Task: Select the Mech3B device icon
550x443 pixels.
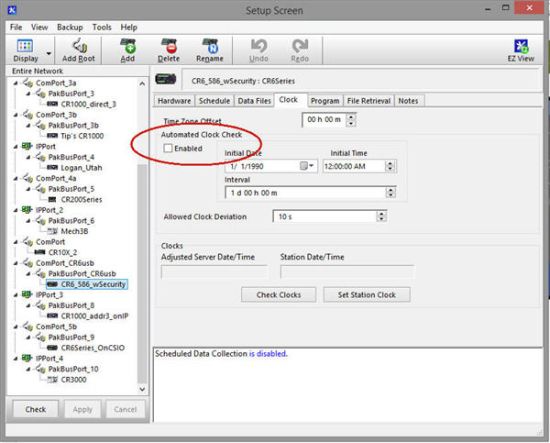Action: [x=52, y=231]
